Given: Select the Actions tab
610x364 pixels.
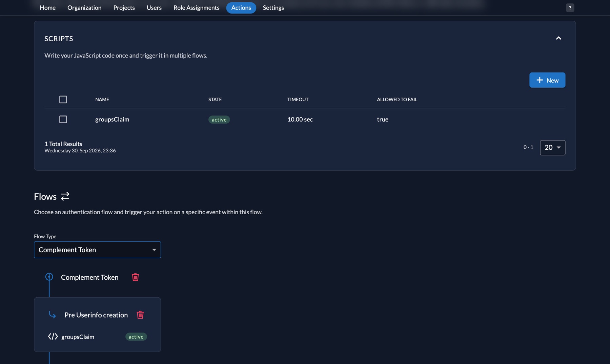Looking at the screenshot, I should (x=241, y=8).
